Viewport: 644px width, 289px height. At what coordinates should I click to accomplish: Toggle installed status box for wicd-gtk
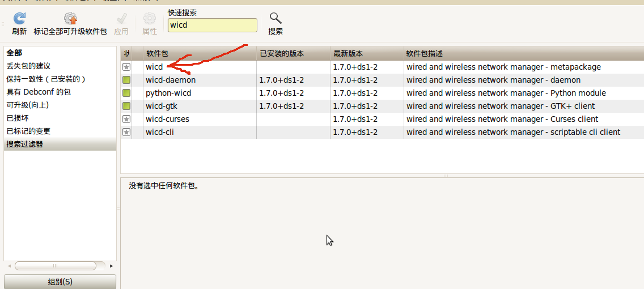[x=126, y=107]
